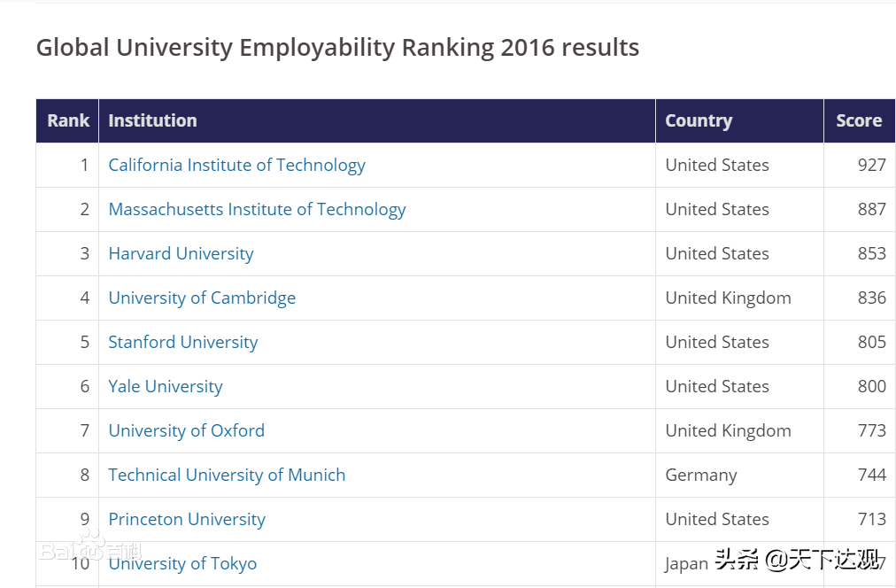Click the Japan country label
Viewport: 896px width, 588px height.
click(x=686, y=563)
